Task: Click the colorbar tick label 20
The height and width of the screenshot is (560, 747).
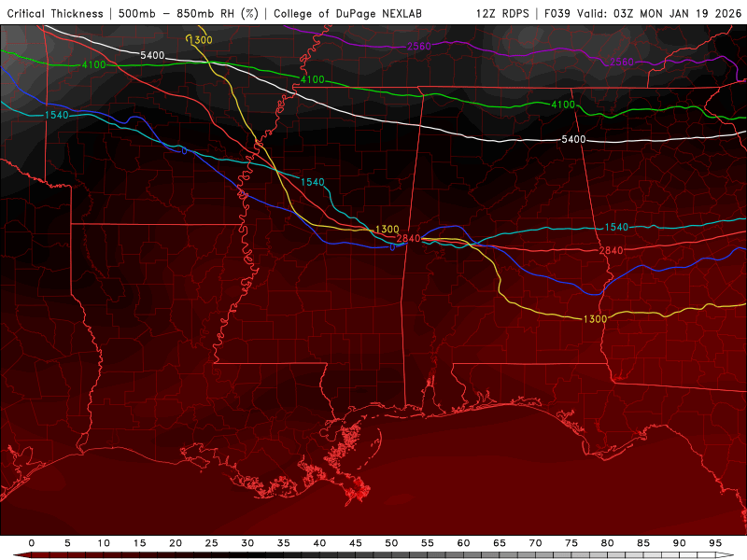Action: click(x=176, y=543)
